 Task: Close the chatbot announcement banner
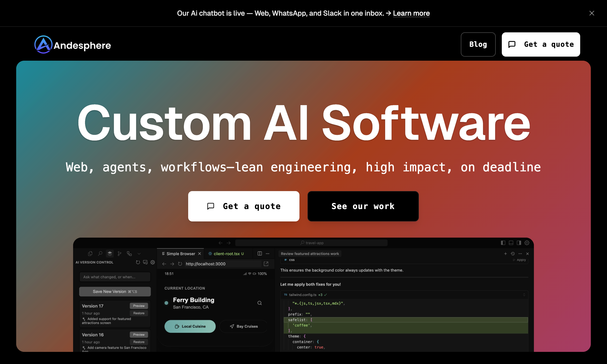592,13
